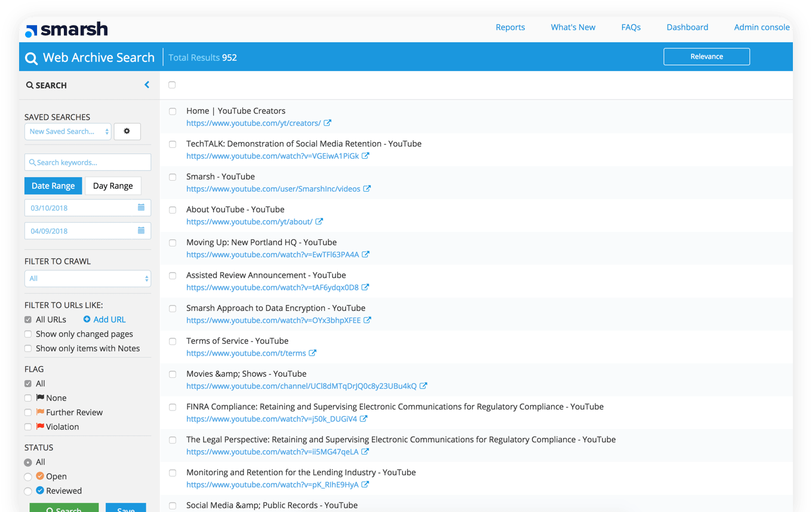Open saved search settings gear
Viewport: 812px width, 512px height.
coord(127,131)
